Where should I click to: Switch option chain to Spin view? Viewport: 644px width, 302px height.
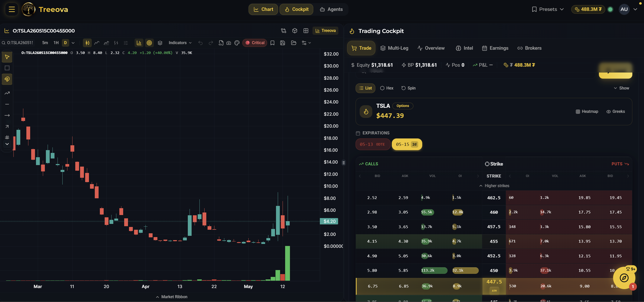coord(408,88)
